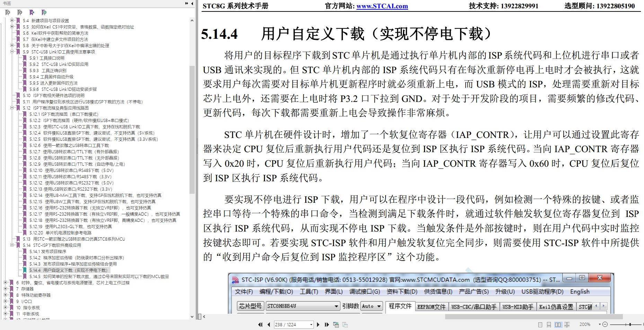This screenshot has width=644, height=330.
Task: Open bookmark 5.13 用STC一箭双雕之USB转双串口仿真
Action: pos(74,239)
